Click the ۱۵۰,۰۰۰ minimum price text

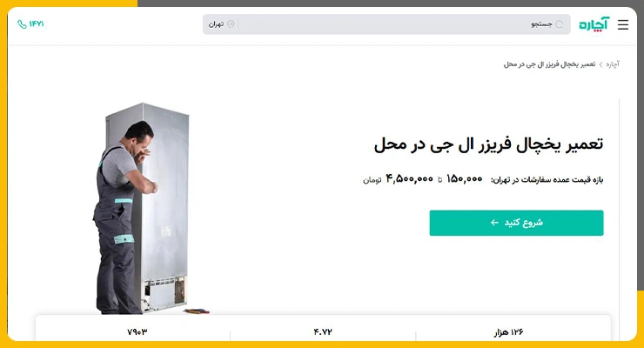(x=464, y=179)
